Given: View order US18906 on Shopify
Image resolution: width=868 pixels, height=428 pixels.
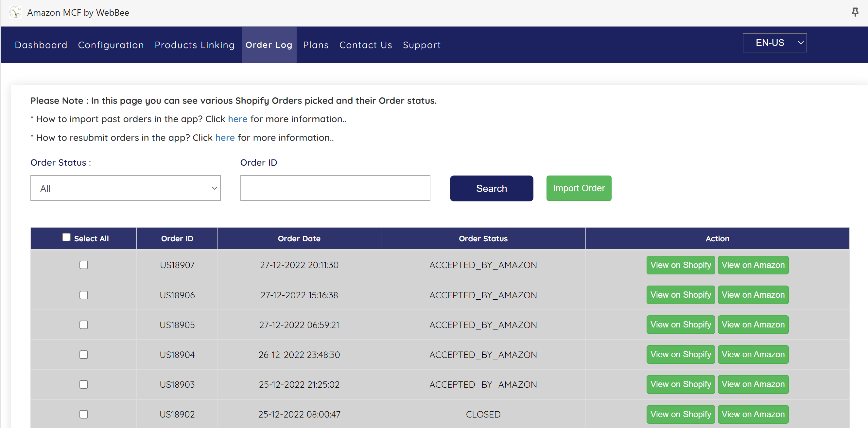Looking at the screenshot, I should (x=680, y=295).
